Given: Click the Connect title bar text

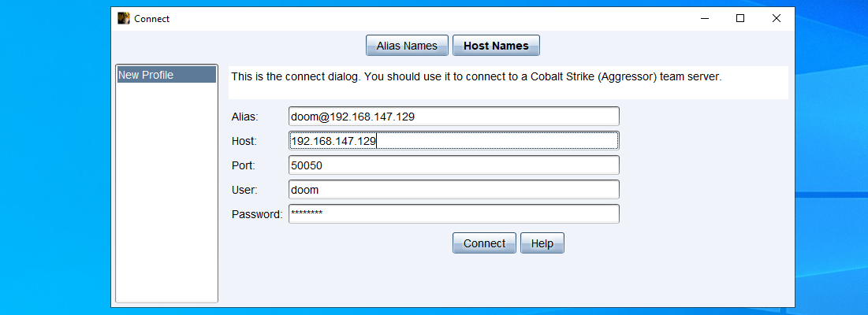Looking at the screenshot, I should coord(151,19).
